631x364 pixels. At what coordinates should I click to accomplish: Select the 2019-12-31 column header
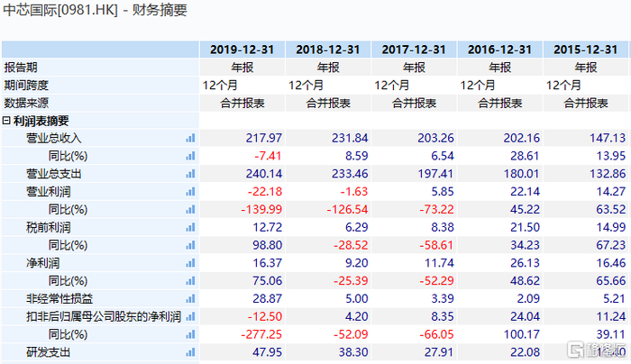[x=242, y=50]
